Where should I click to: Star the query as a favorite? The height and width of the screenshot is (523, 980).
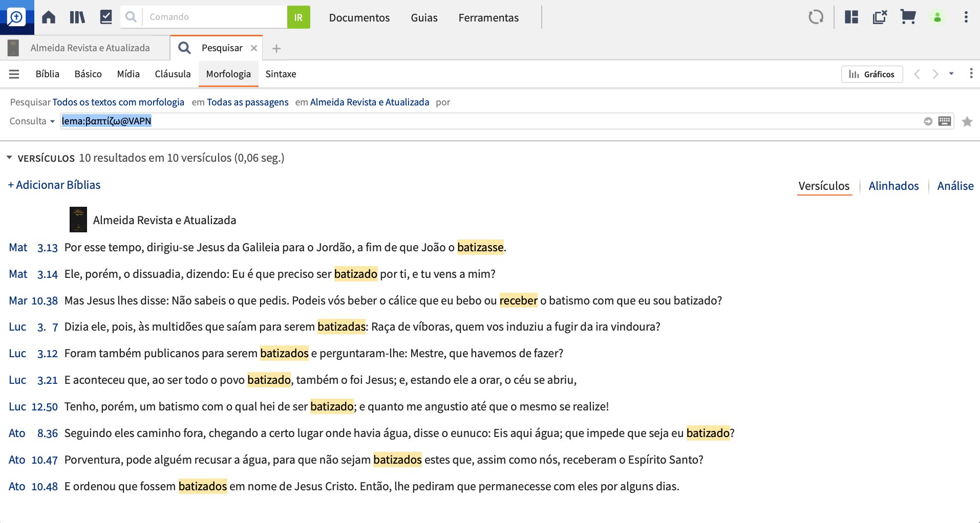tap(967, 122)
